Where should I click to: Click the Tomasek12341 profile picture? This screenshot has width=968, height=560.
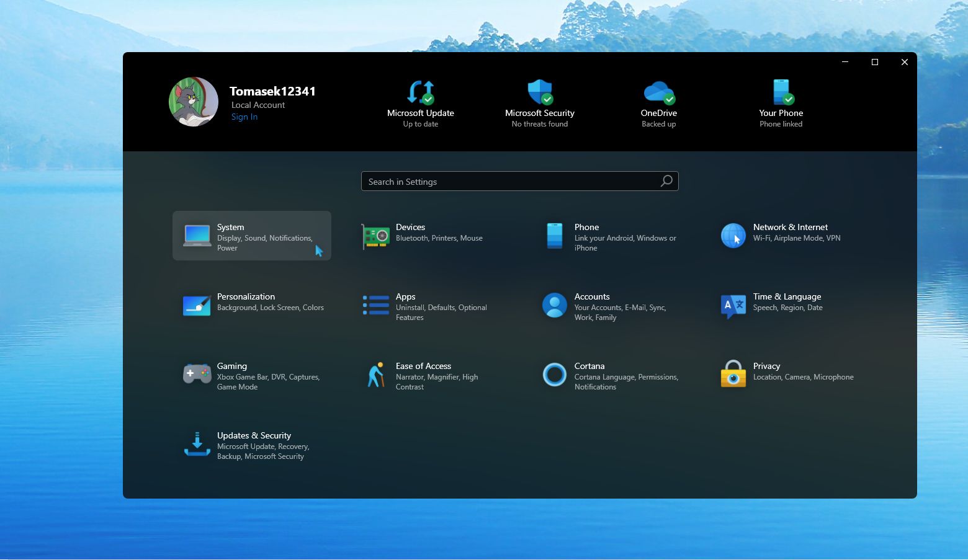pyautogui.click(x=194, y=102)
